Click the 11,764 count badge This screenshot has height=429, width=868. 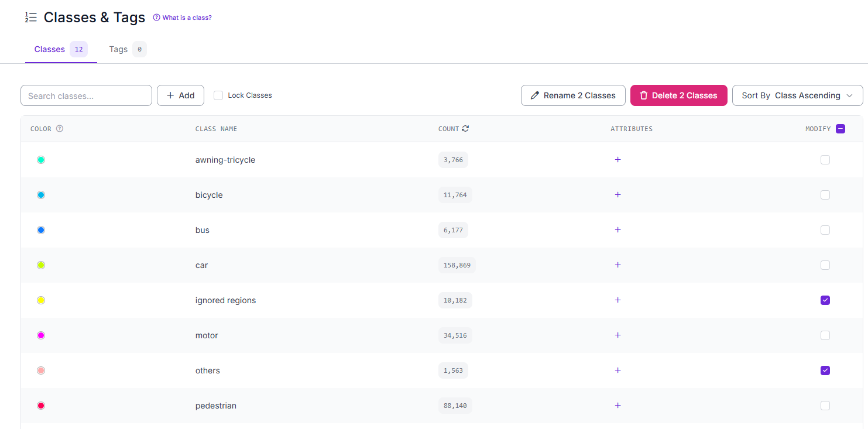(x=455, y=195)
